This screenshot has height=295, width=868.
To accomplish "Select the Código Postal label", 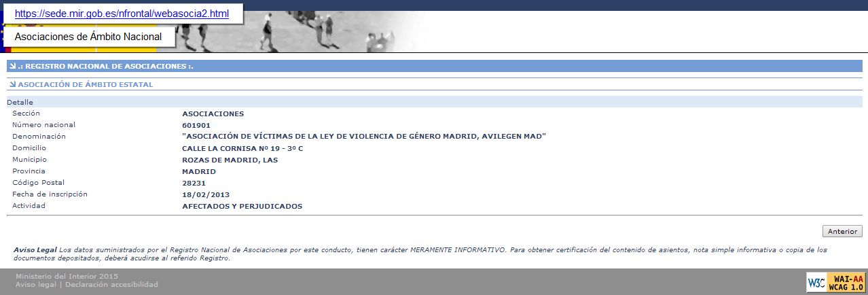I will pos(38,182).
